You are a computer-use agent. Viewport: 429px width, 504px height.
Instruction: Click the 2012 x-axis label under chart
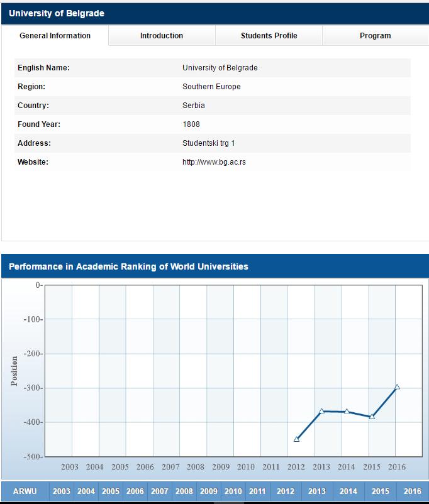tap(296, 467)
